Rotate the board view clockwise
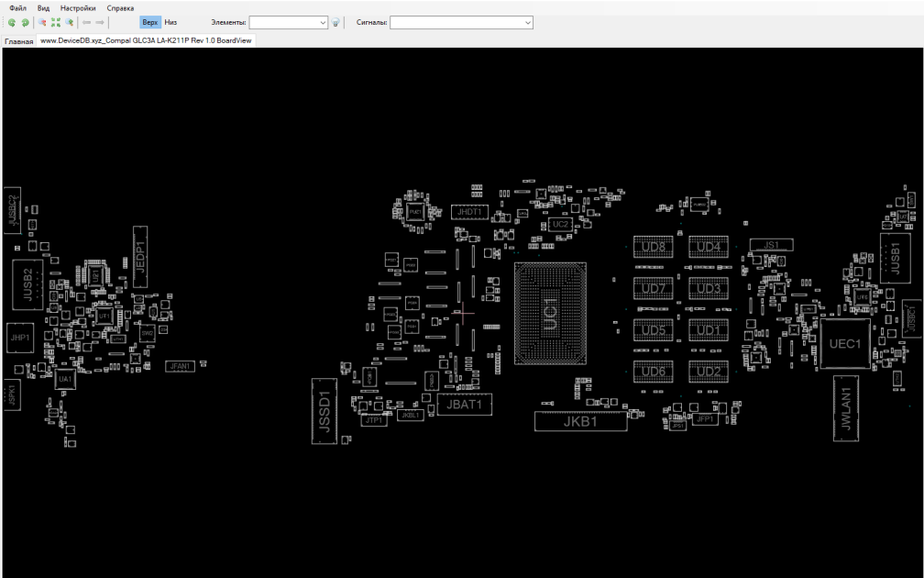Screen dimensions: 924x578 [25, 22]
